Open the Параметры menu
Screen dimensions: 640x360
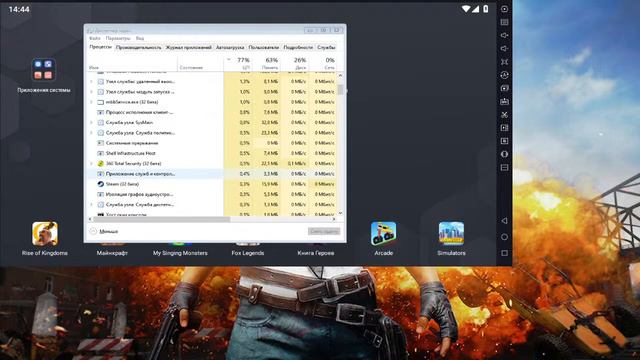[118, 38]
